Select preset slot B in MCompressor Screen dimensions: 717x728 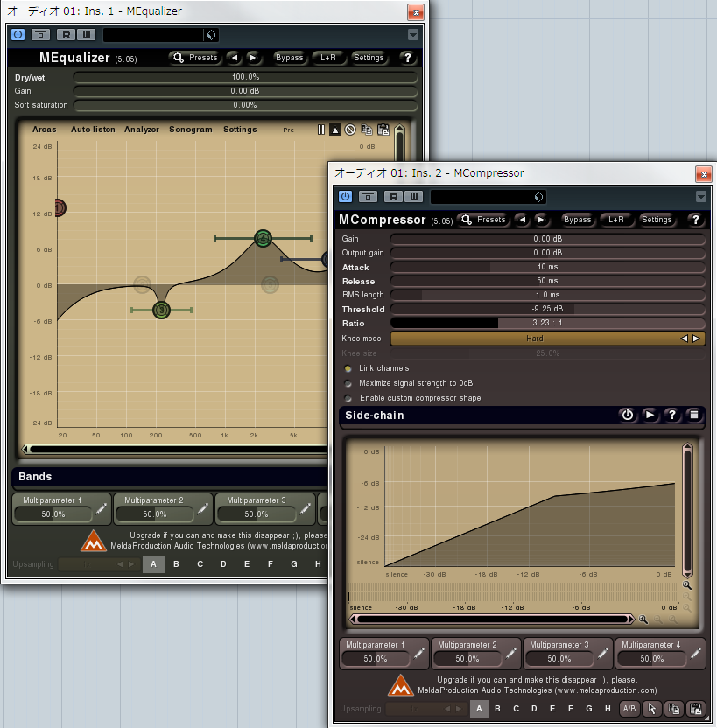(497, 709)
